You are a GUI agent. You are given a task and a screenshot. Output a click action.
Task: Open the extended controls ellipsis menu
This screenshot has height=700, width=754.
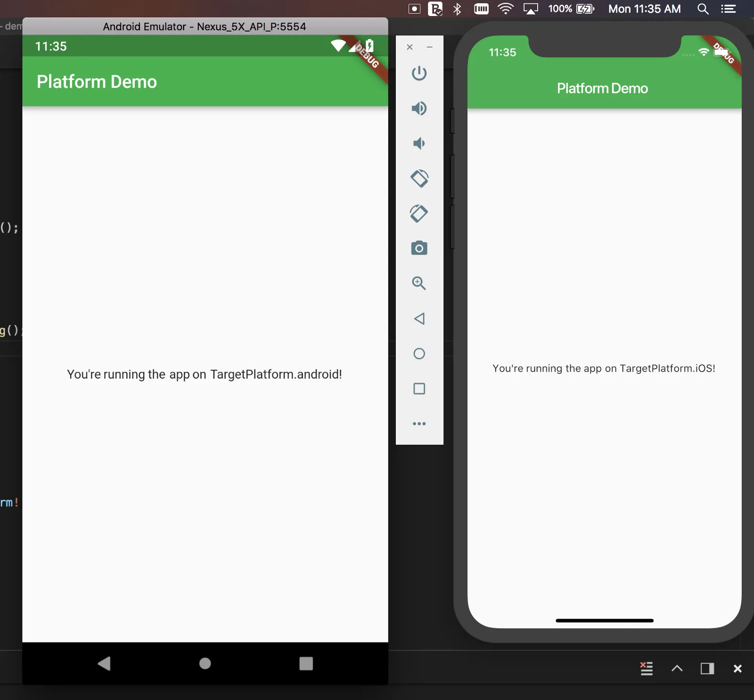pos(419,423)
